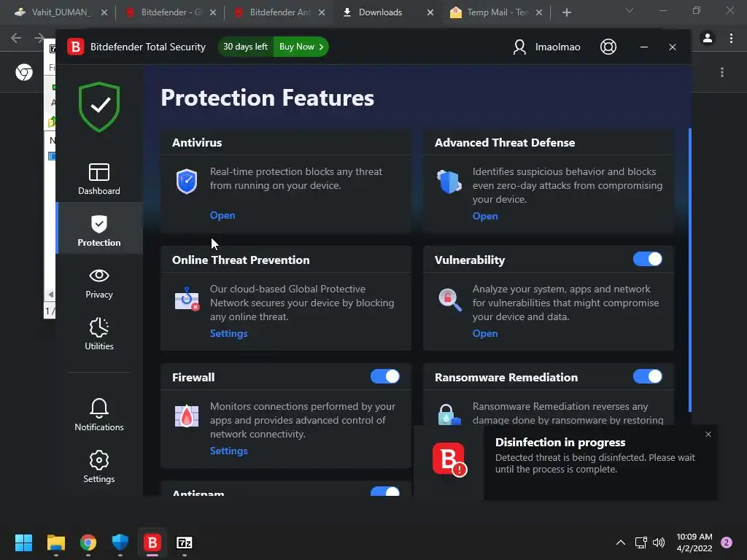
Task: Open Bitdefender from the taskbar
Action: [152, 542]
